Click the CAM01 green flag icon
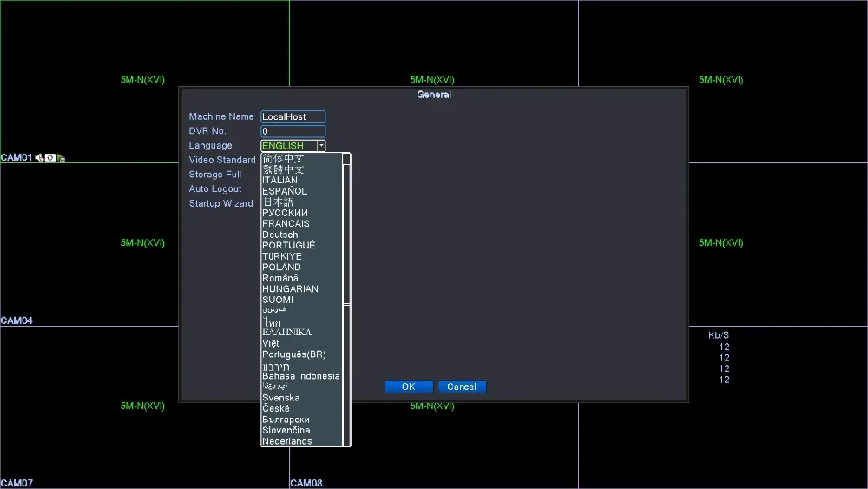Image resolution: width=868 pixels, height=489 pixels. tap(61, 158)
